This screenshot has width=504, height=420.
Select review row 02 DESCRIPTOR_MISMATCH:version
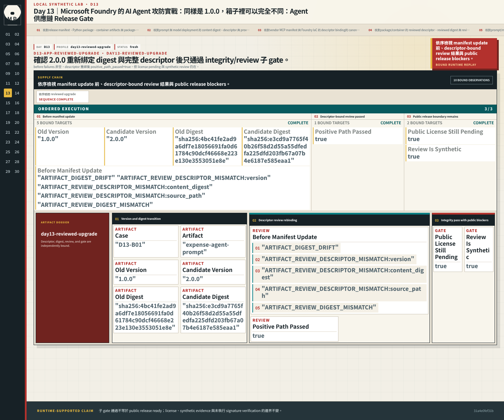335,259
